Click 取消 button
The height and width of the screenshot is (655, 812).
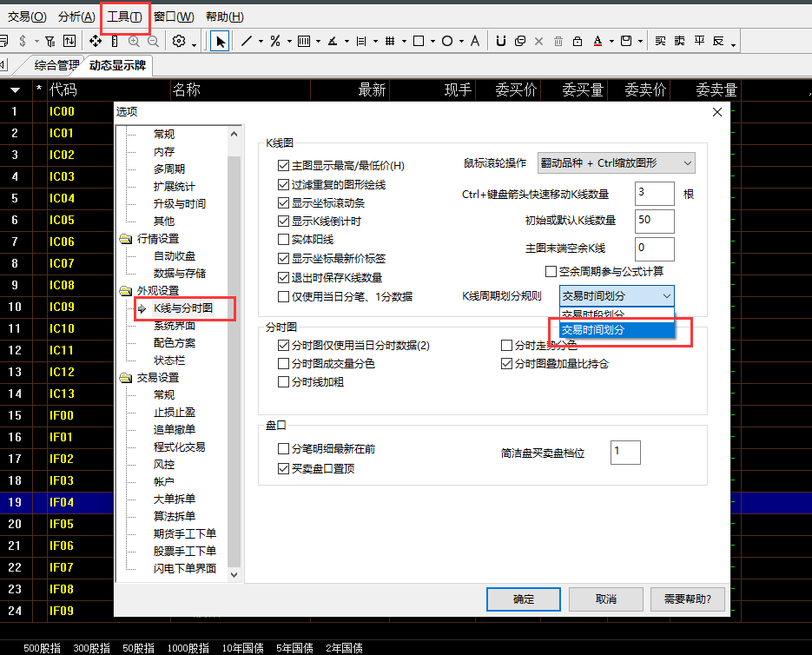click(x=606, y=599)
